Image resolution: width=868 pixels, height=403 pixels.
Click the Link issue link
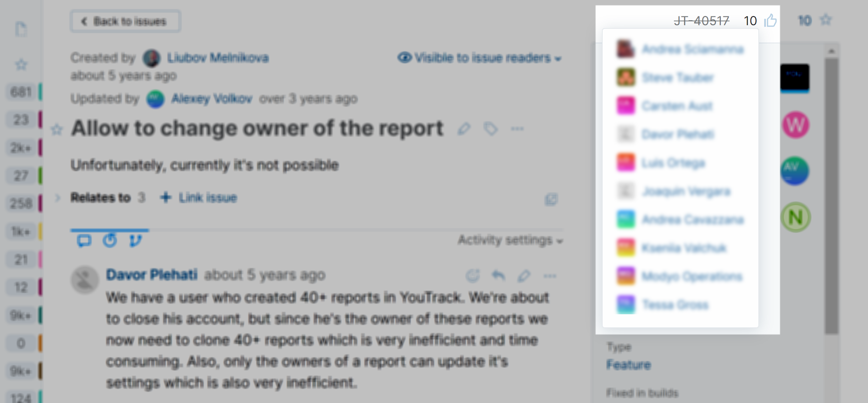[x=199, y=198]
